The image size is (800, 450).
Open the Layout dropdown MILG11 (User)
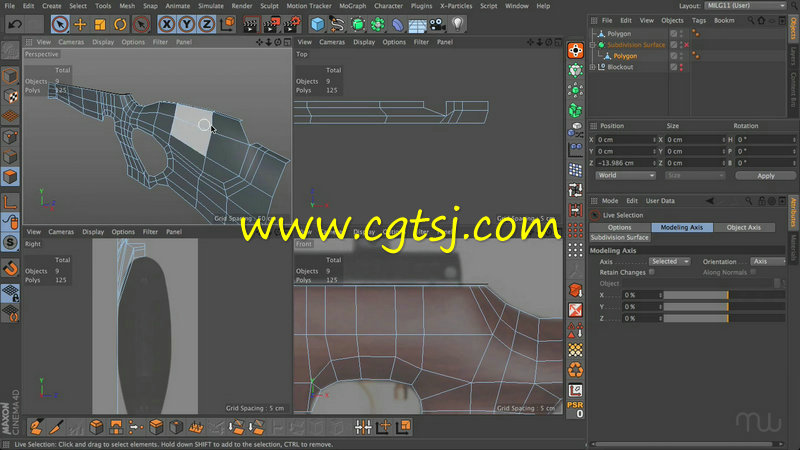click(x=745, y=6)
